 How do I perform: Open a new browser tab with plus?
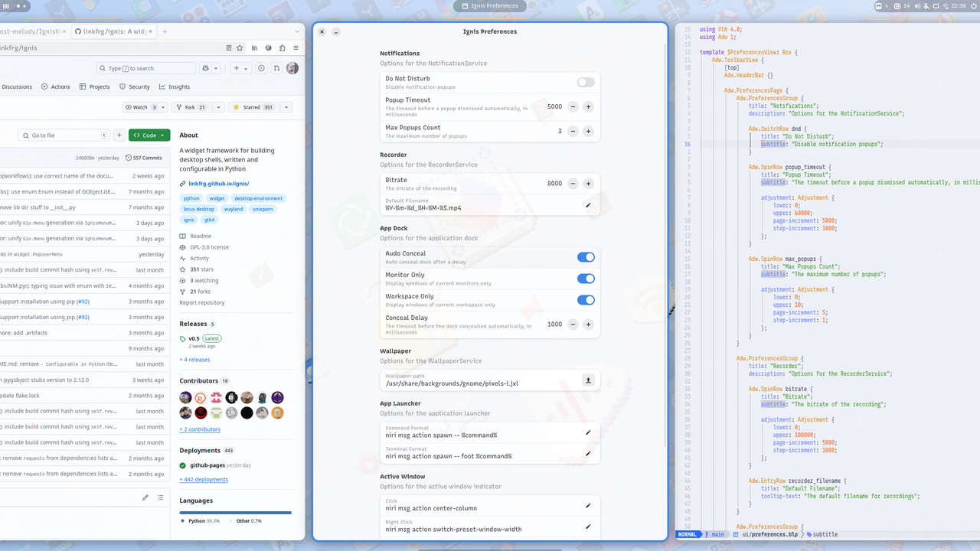coord(165,31)
